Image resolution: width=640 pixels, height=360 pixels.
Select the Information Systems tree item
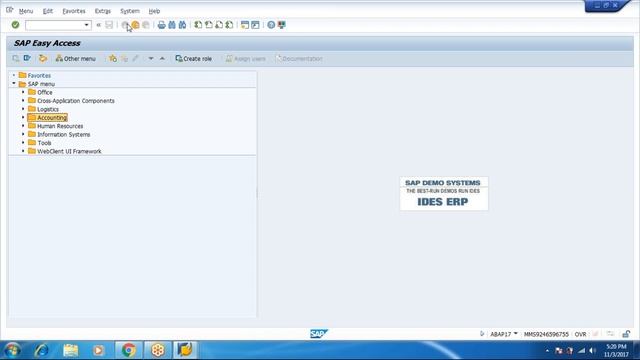pos(64,134)
